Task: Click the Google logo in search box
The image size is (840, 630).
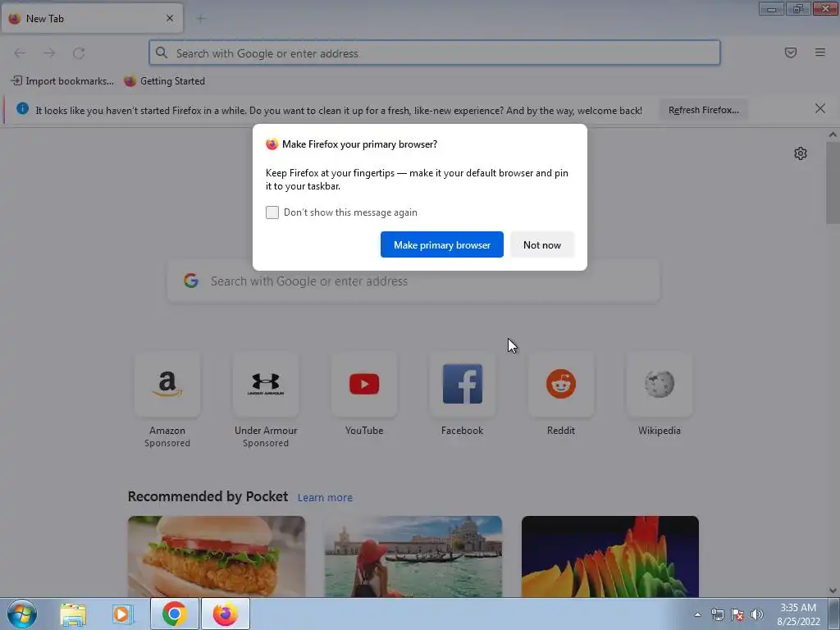Action: (x=191, y=281)
